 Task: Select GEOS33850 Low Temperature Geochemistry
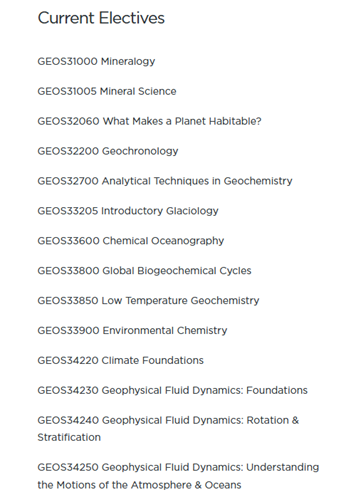coord(148,301)
